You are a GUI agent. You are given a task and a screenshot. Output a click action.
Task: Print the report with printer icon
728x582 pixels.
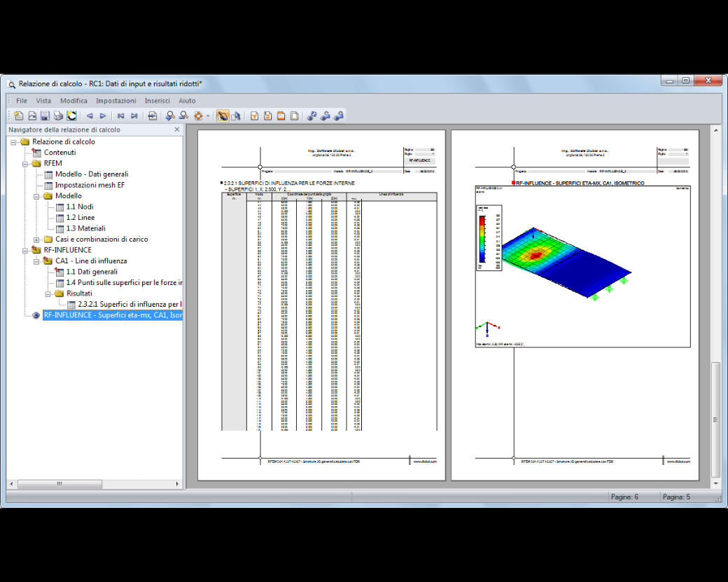coord(58,116)
